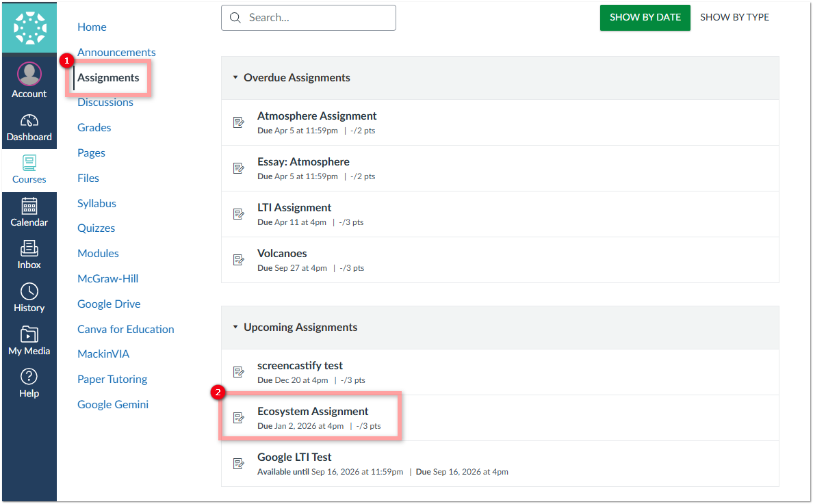Open the Syllabus course link
This screenshot has height=504, width=813.
96,203
